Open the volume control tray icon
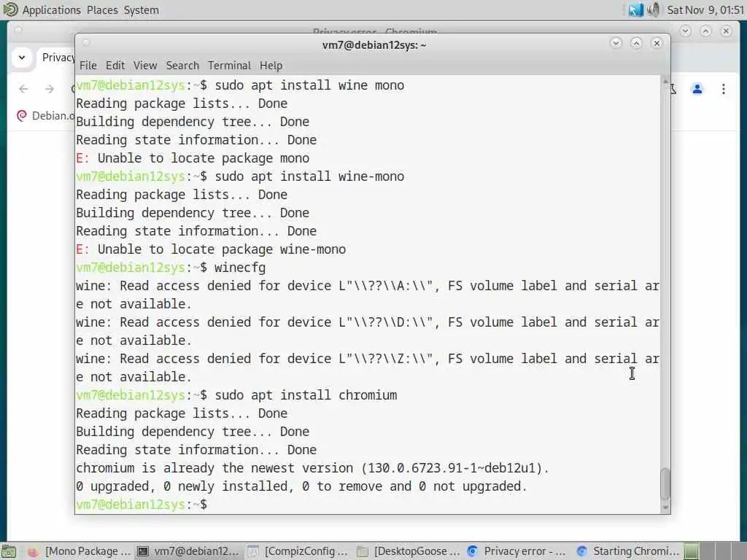The image size is (747, 560). coord(654,10)
